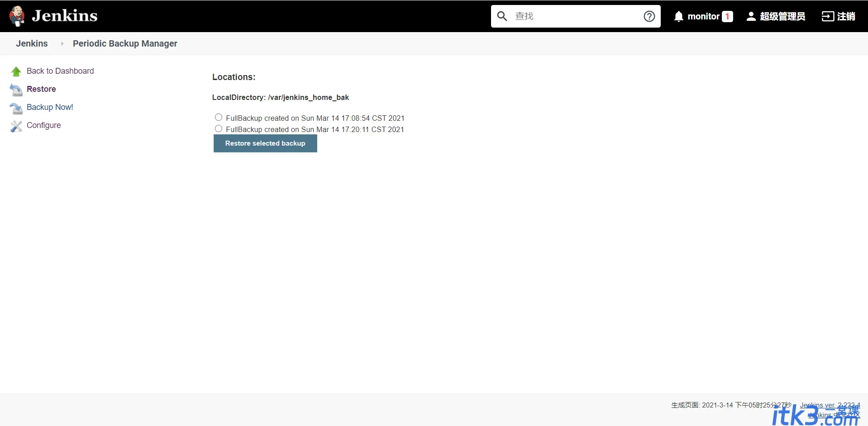
Task: Click the Restore selected backup button
Action: pyautogui.click(x=265, y=143)
